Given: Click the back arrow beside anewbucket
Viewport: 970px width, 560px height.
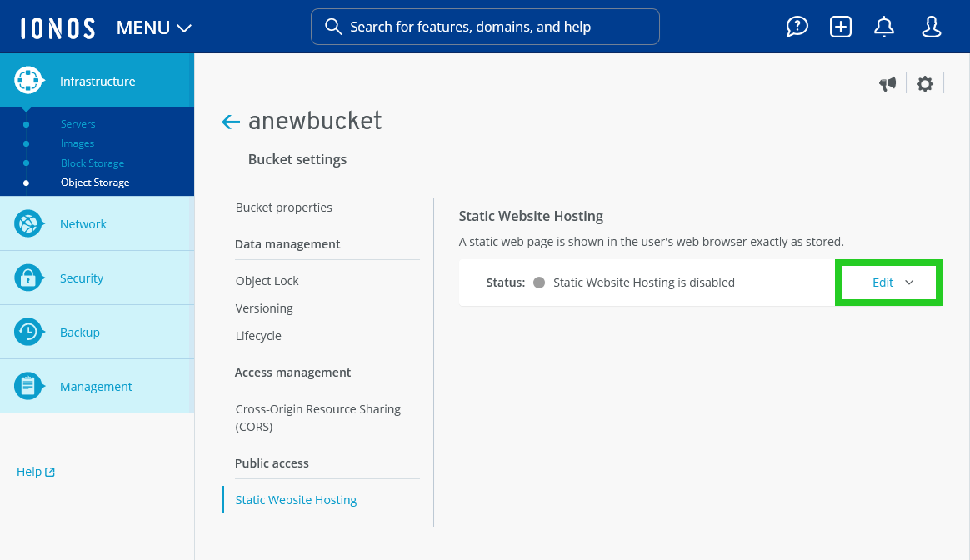Looking at the screenshot, I should [x=230, y=122].
